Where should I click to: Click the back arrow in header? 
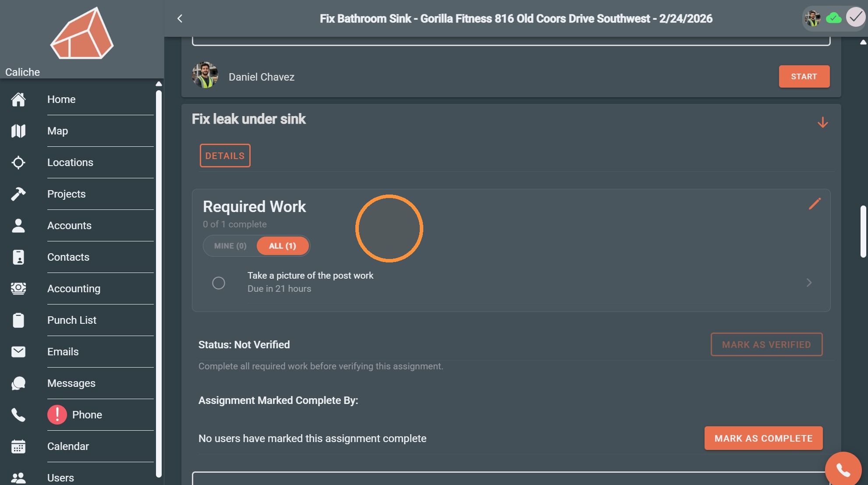(x=180, y=18)
